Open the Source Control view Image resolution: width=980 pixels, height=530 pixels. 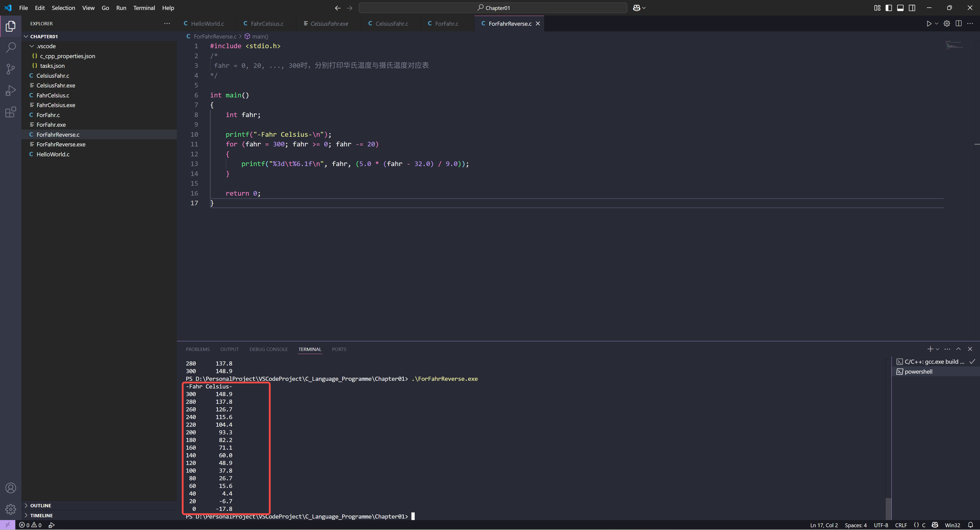click(x=11, y=69)
